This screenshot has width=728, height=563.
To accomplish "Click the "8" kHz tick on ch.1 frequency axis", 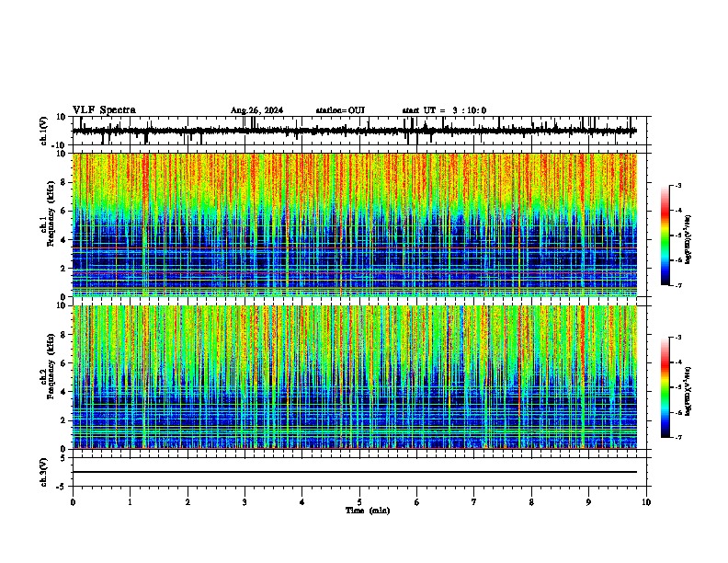I will pyautogui.click(x=63, y=182).
